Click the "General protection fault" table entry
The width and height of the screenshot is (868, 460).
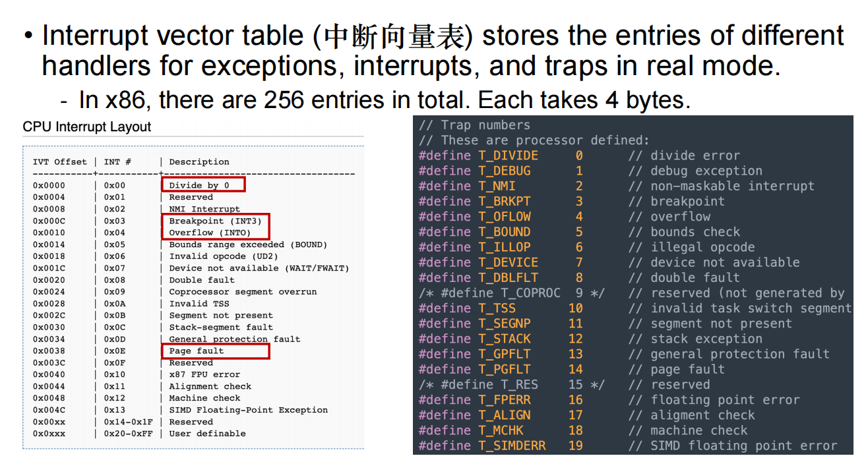pos(234,339)
